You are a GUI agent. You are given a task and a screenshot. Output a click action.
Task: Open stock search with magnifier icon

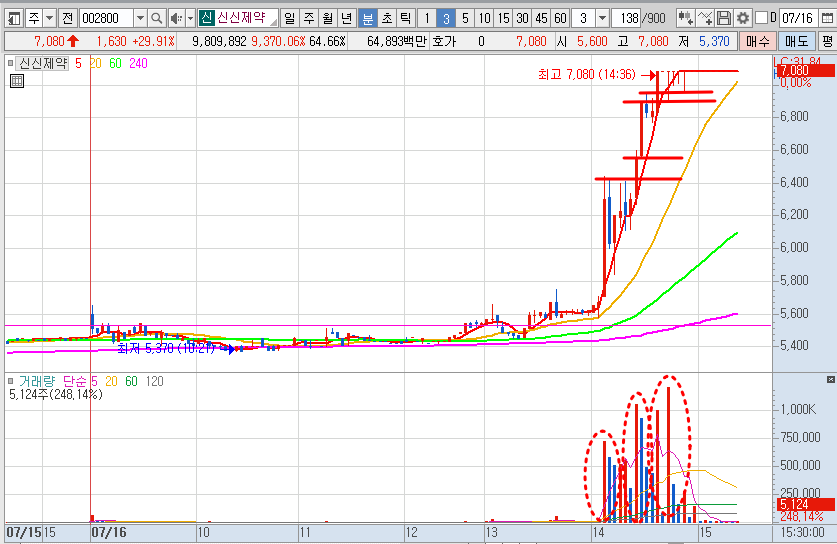156,19
